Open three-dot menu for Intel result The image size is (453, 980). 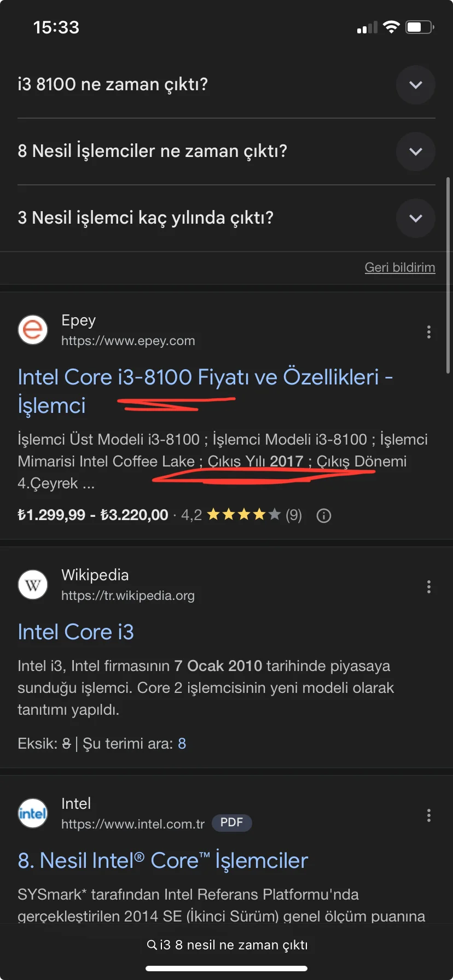point(428,815)
